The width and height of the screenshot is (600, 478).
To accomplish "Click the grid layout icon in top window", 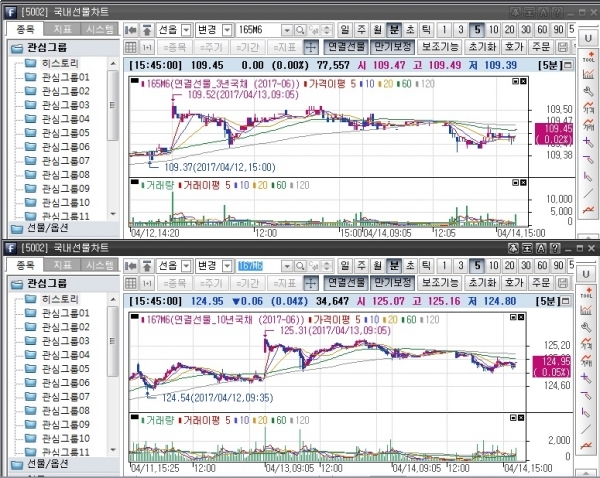I will pos(131,47).
